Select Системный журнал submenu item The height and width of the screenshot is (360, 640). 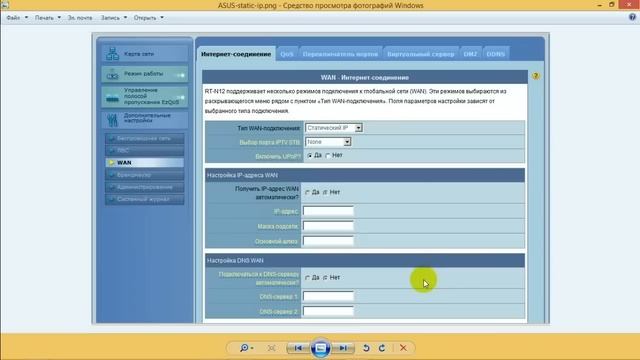(144, 199)
